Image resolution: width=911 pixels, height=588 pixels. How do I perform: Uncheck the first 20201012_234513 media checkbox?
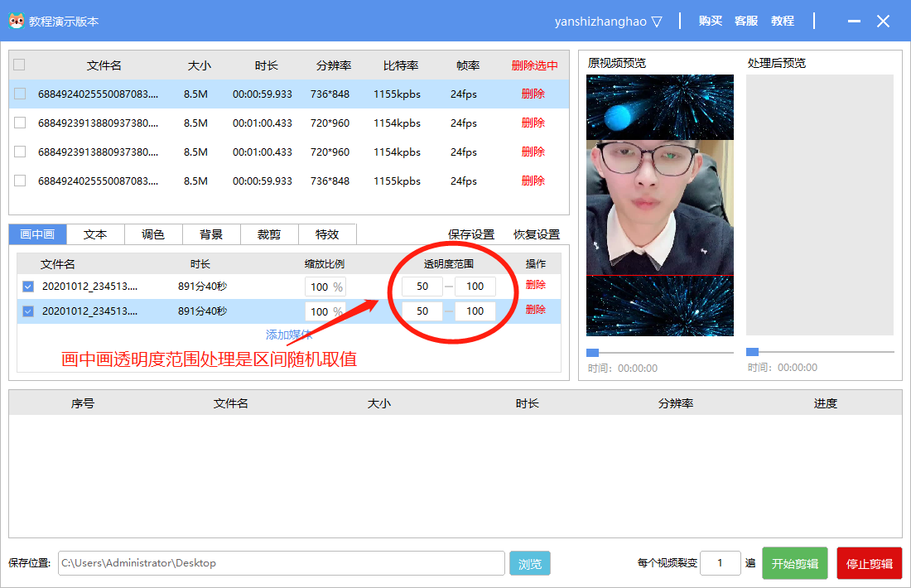click(28, 287)
